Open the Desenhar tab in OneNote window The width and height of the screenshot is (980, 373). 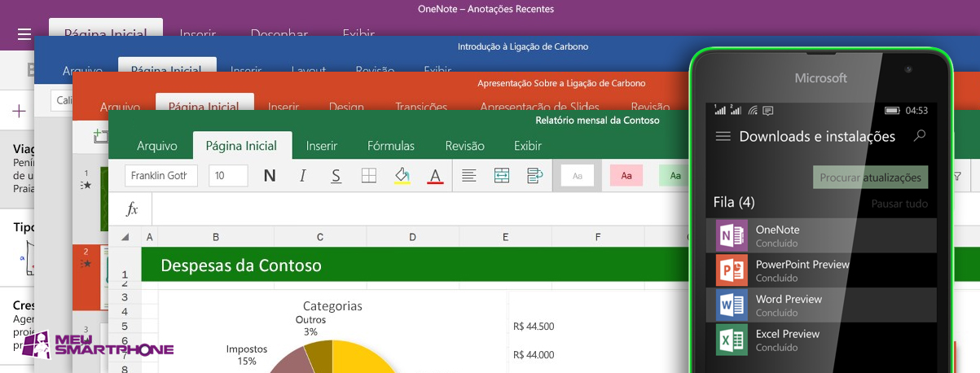point(279,35)
